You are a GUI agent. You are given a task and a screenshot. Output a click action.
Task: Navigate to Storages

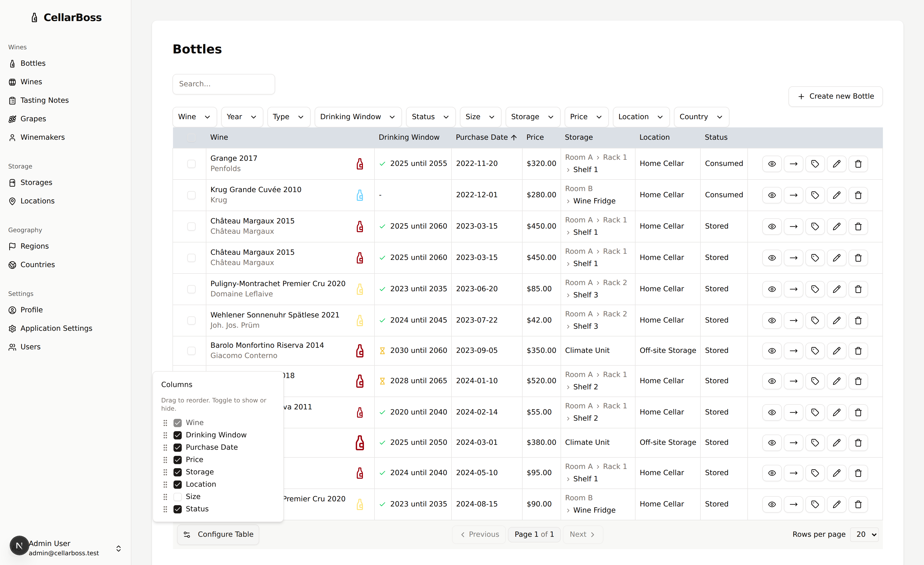pos(36,182)
